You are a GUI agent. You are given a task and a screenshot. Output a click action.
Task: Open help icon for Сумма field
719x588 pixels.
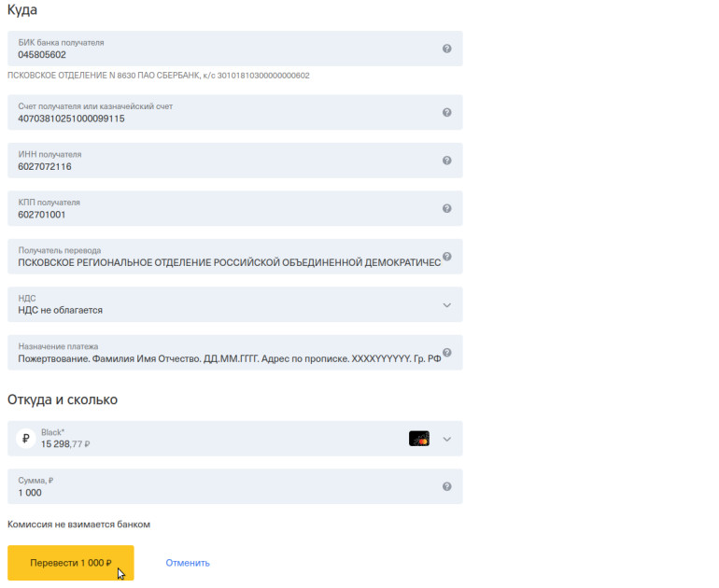(x=446, y=486)
